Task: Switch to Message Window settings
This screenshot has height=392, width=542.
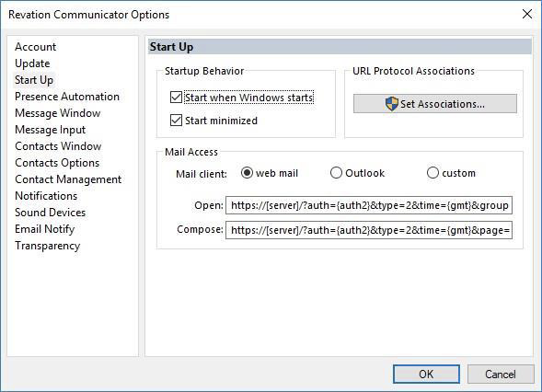Action: pos(58,113)
